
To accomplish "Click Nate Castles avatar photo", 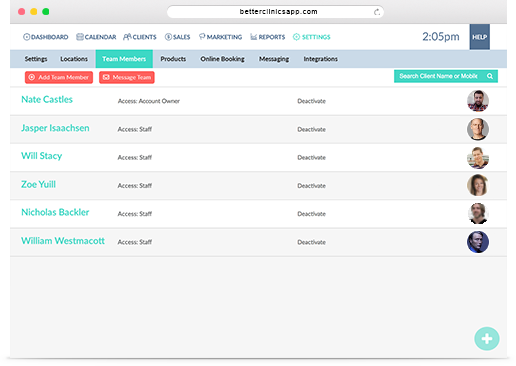I will click(478, 101).
